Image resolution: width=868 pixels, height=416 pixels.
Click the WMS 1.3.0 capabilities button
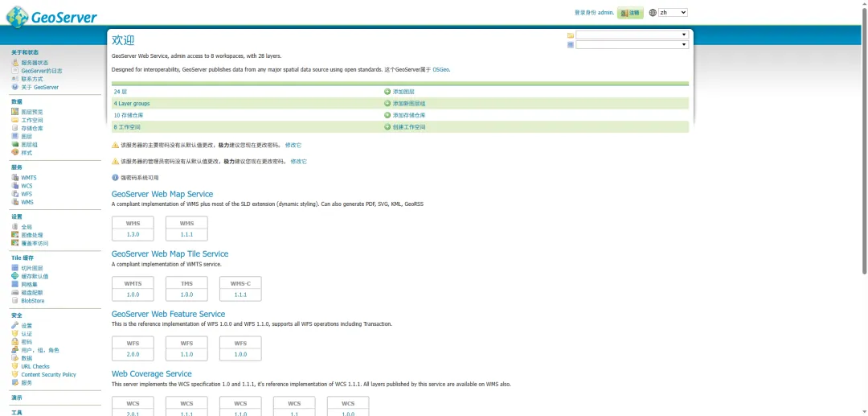click(x=133, y=229)
